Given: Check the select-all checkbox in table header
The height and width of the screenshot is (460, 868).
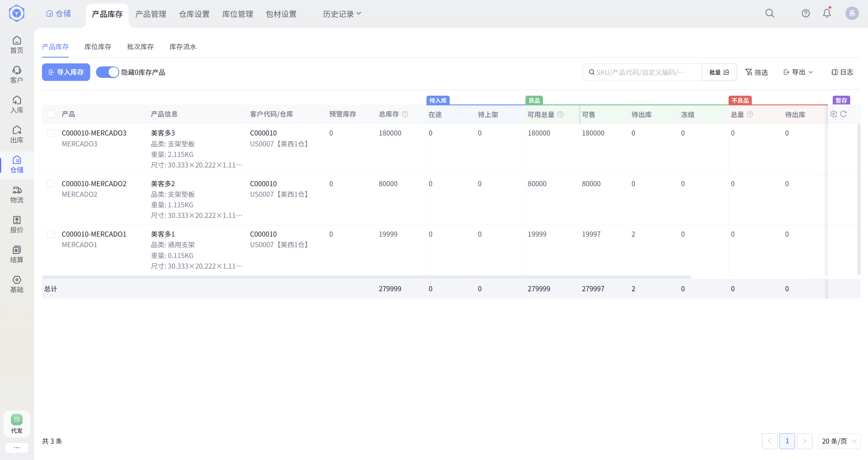Looking at the screenshot, I should click(51, 114).
